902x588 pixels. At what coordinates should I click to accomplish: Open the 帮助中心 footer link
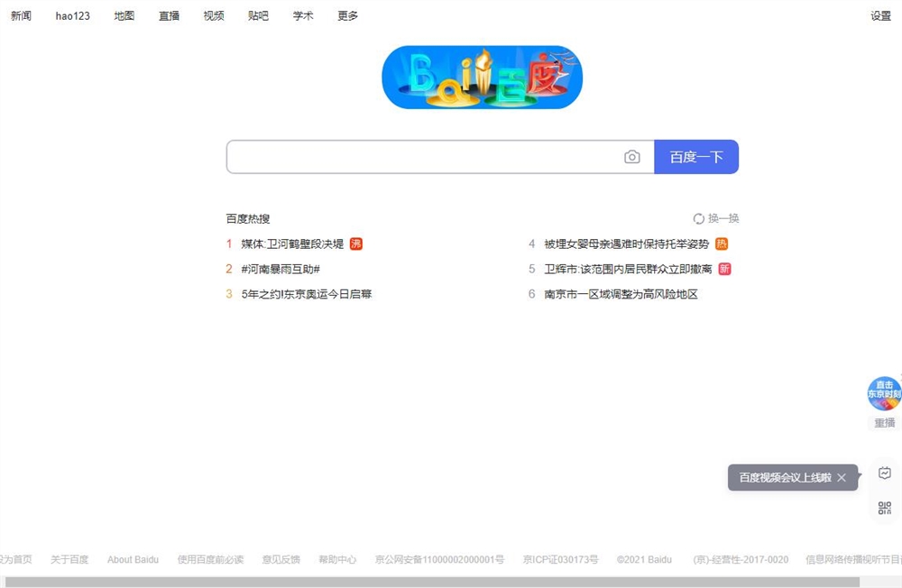click(337, 559)
